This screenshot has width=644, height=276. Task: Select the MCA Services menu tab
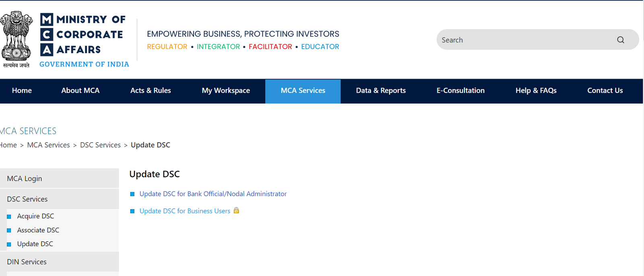coord(303,91)
